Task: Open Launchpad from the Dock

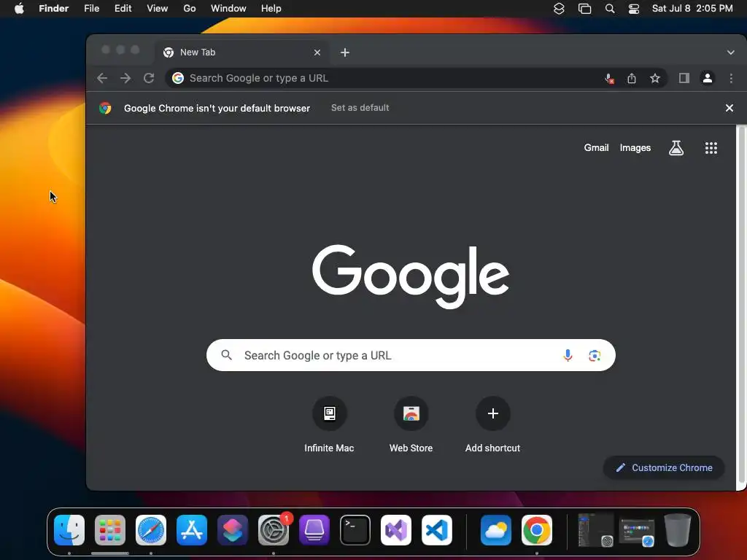Action: [x=110, y=530]
